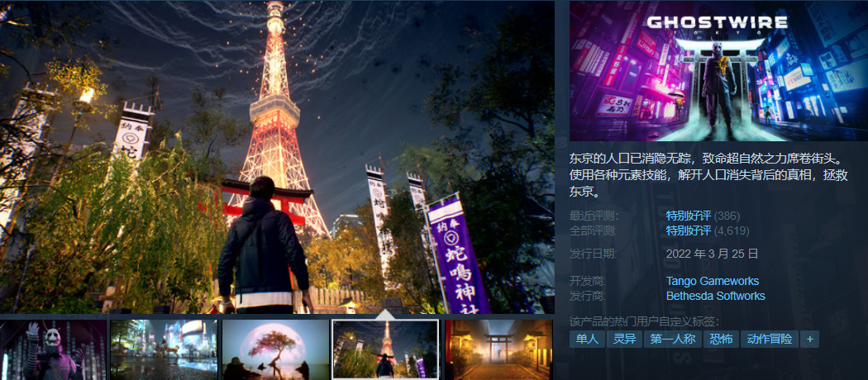Click the 最近评测 label

point(594,216)
